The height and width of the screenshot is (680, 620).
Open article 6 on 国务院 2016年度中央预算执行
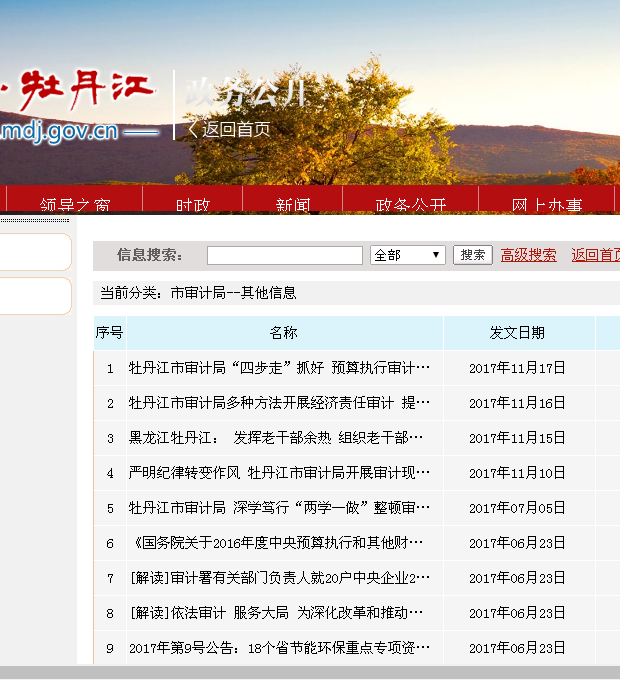pyautogui.click(x=276, y=543)
